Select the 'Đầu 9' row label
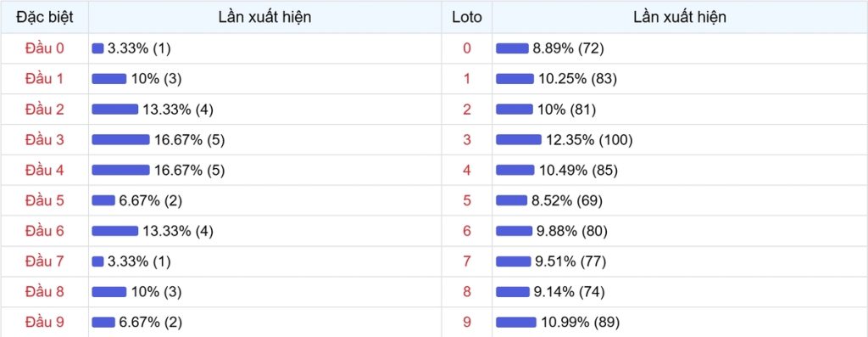868x337 pixels. (x=44, y=322)
